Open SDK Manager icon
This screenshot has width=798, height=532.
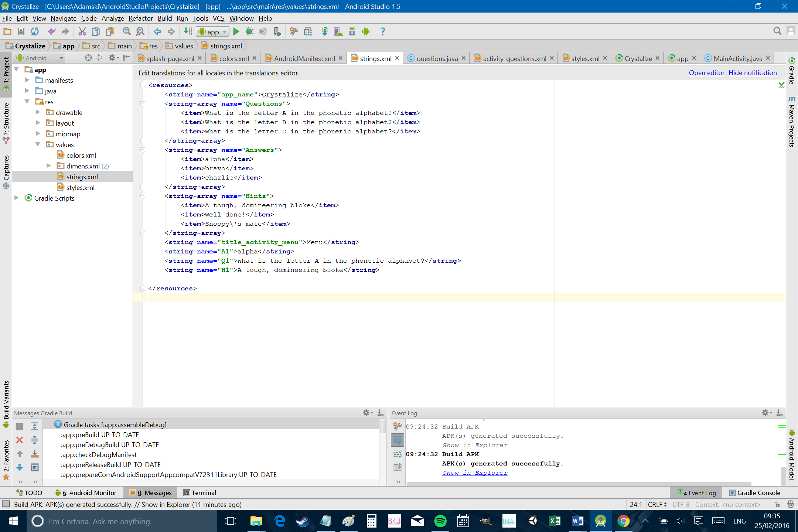pyautogui.click(x=352, y=32)
